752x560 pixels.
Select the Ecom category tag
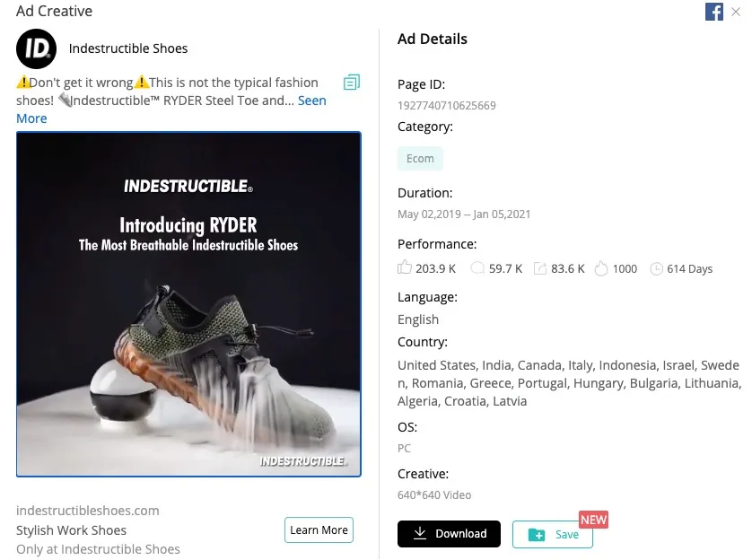[420, 159]
